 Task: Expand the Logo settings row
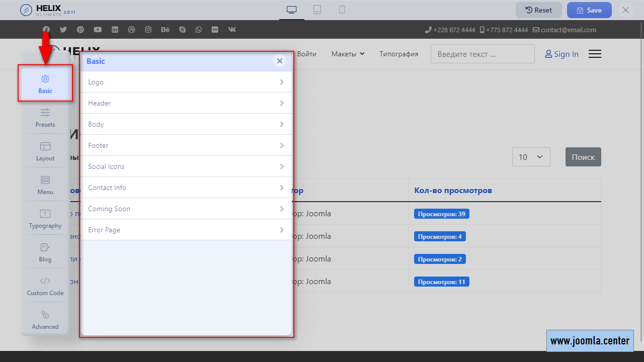(x=186, y=82)
